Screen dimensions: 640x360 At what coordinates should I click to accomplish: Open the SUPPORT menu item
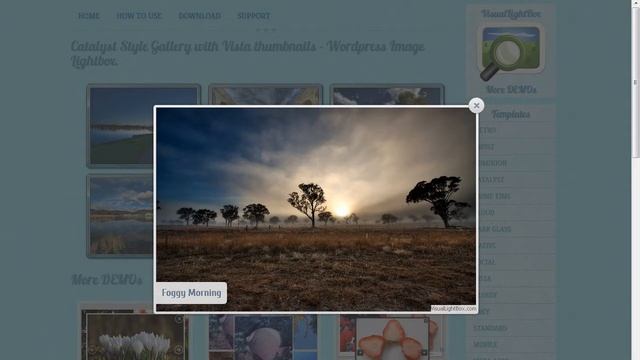pos(253,16)
